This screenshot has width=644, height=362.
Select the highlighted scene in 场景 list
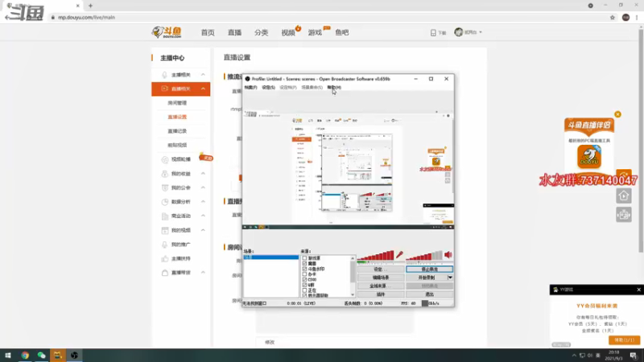click(x=271, y=257)
